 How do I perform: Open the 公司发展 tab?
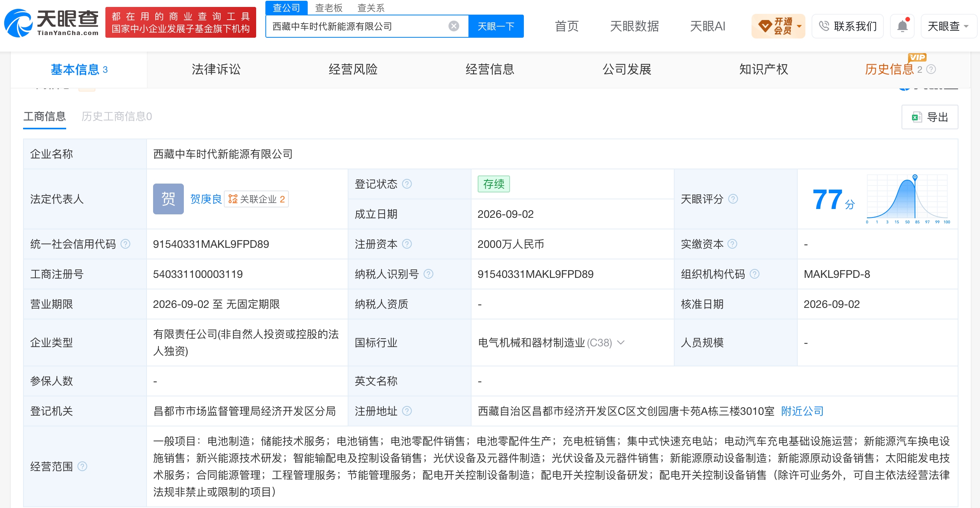[x=627, y=70]
